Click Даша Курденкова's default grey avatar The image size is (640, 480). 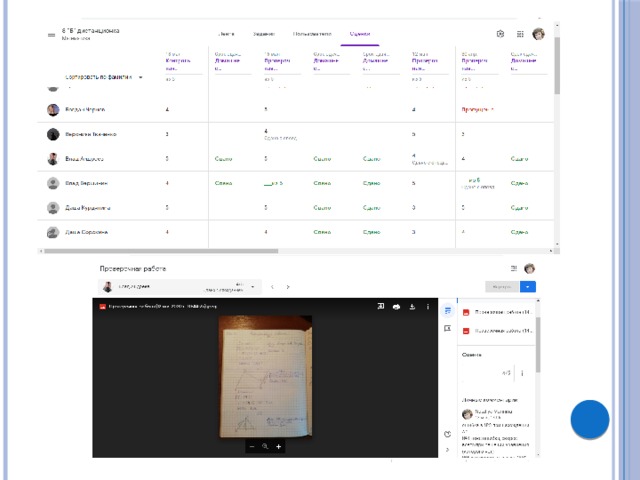point(53,208)
